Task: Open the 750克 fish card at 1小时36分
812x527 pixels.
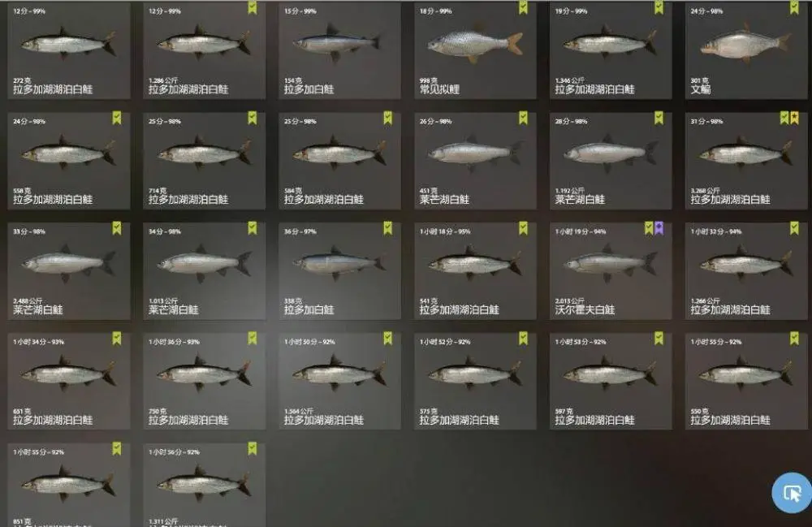Action: (204, 382)
